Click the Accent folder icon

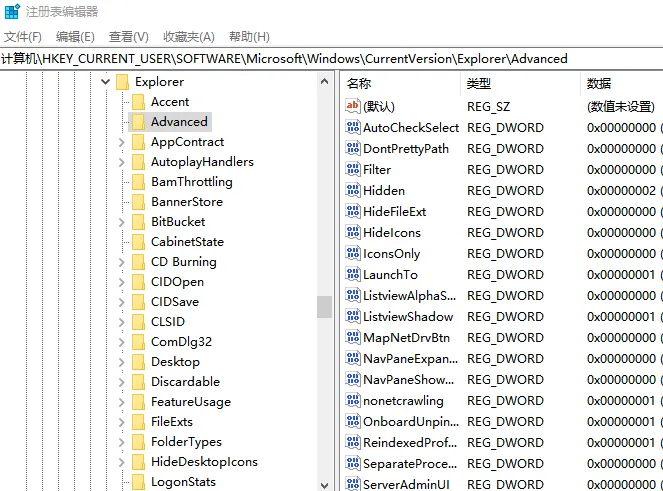(x=138, y=102)
